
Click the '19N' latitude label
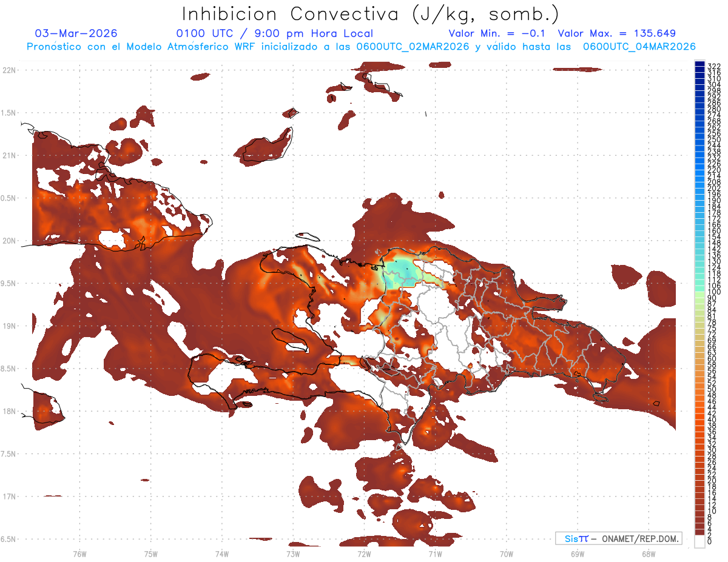click(8, 326)
